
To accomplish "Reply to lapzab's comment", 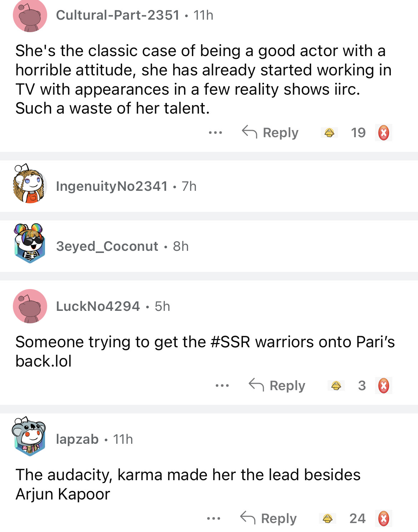I will tap(268, 518).
